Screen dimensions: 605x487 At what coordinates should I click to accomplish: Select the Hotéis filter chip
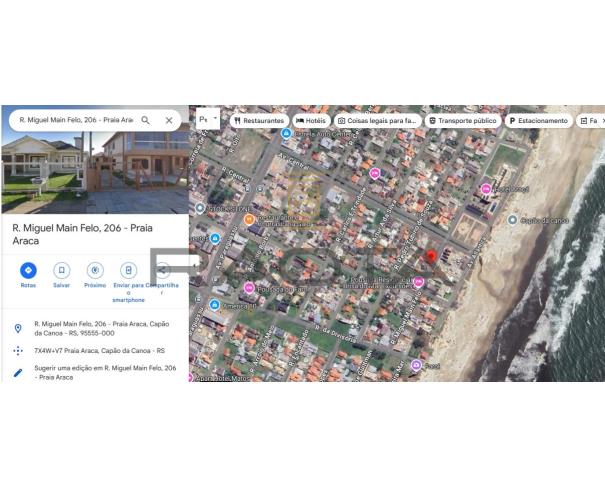tap(311, 121)
